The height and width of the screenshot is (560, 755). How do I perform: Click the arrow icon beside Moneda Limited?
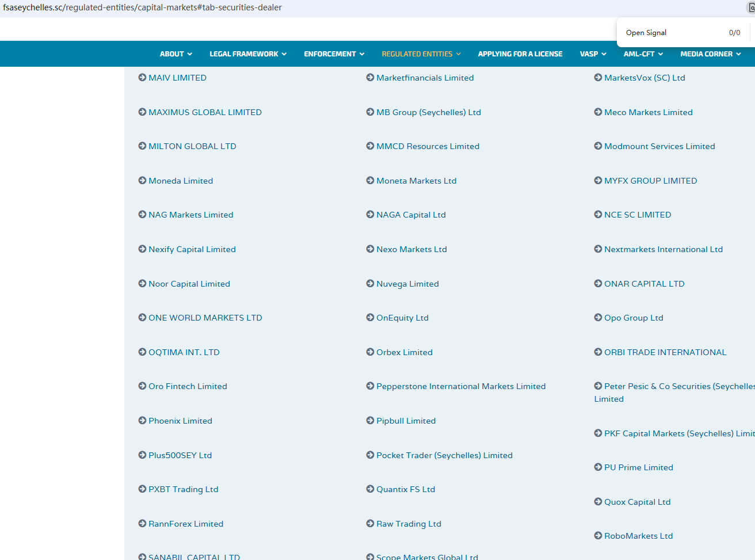(x=142, y=181)
